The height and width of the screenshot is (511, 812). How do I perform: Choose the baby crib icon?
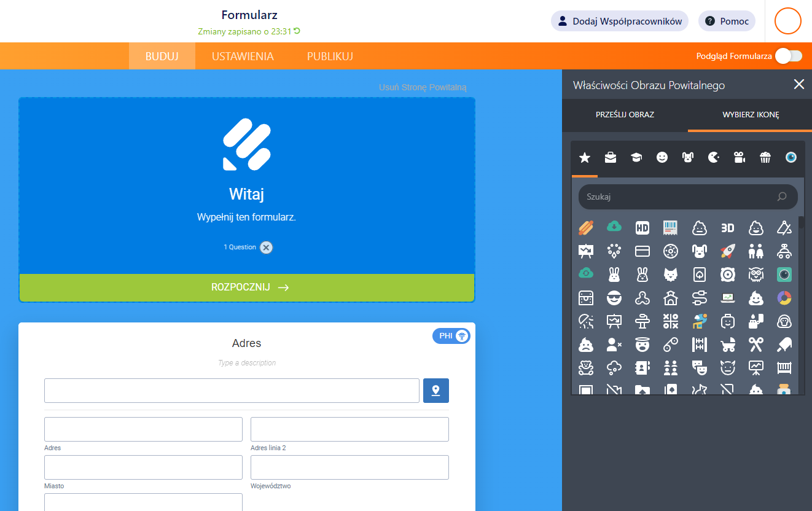pos(784,368)
